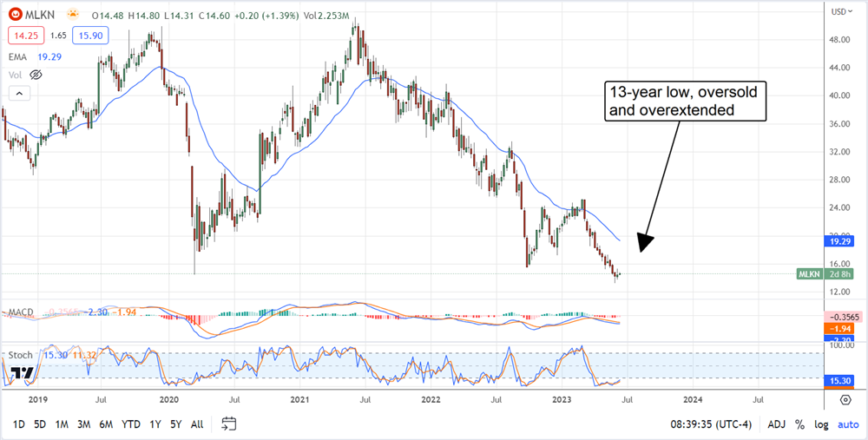Switch to the 5Y time range
This screenshot has width=868, height=440.
tap(176, 424)
